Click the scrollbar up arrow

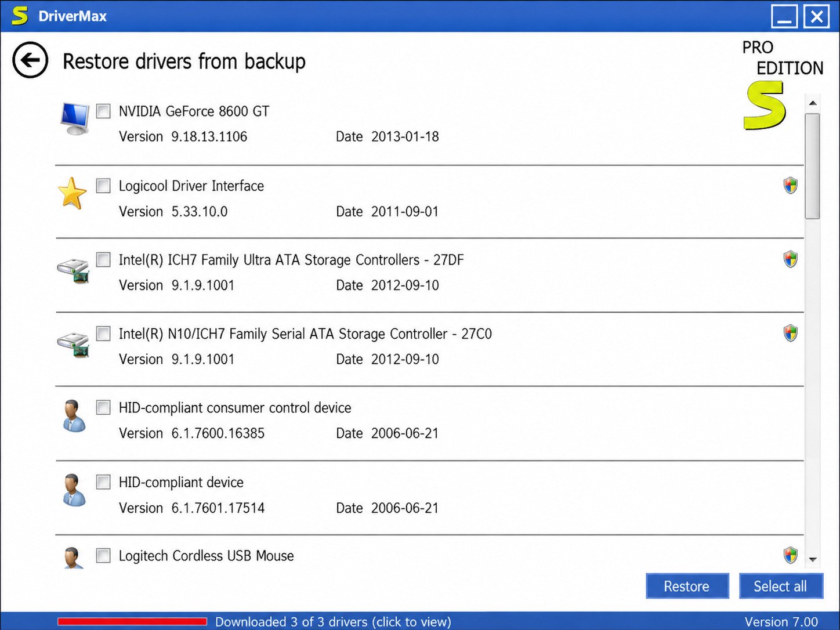813,103
